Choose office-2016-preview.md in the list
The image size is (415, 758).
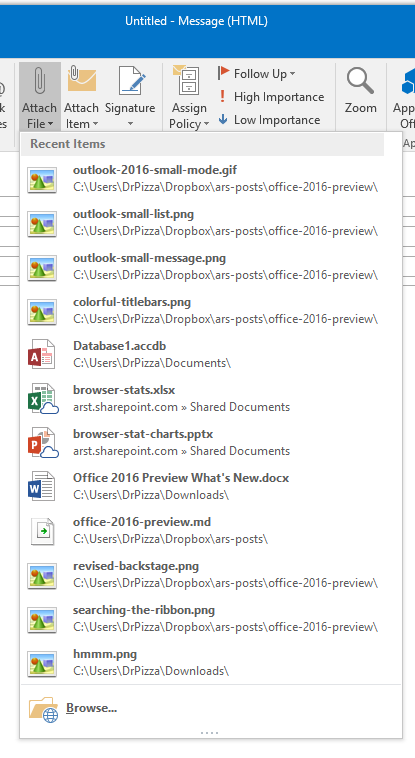tap(211, 530)
